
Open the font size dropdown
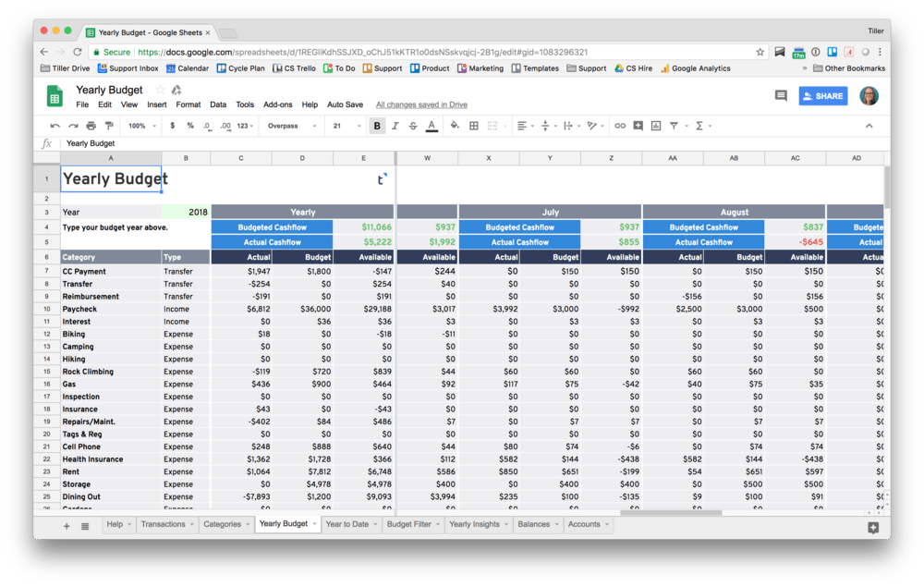click(x=346, y=126)
